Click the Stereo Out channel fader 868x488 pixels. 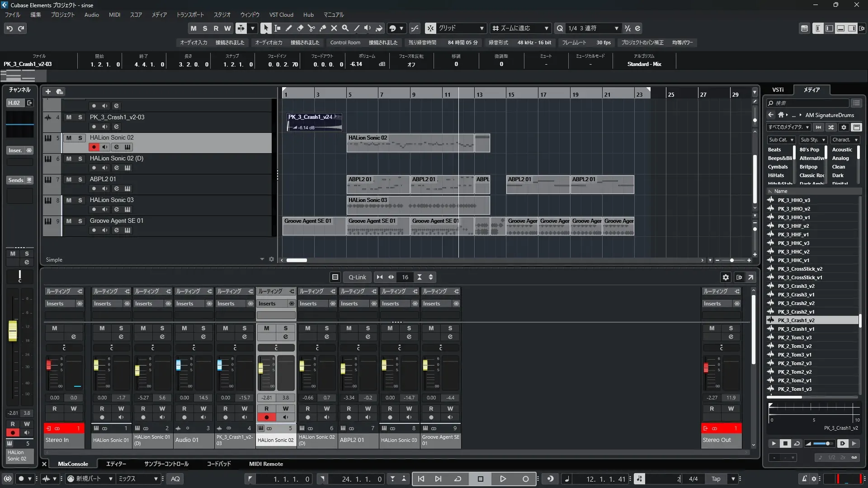[x=706, y=368]
